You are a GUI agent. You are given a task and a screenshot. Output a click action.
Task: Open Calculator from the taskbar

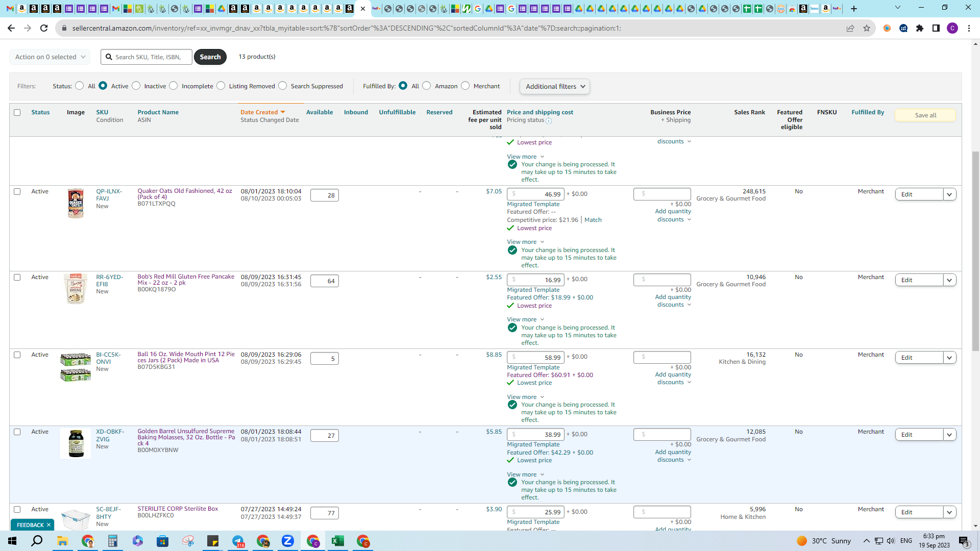pyautogui.click(x=112, y=541)
